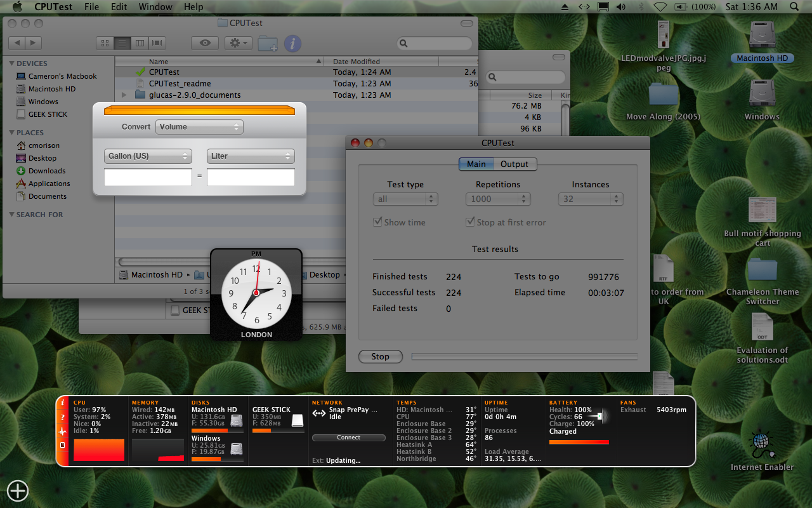Click the Finder search field

tap(435, 43)
